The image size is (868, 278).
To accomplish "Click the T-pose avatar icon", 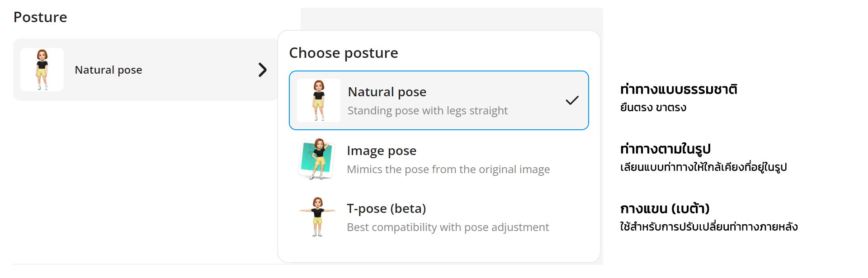I will click(x=317, y=217).
